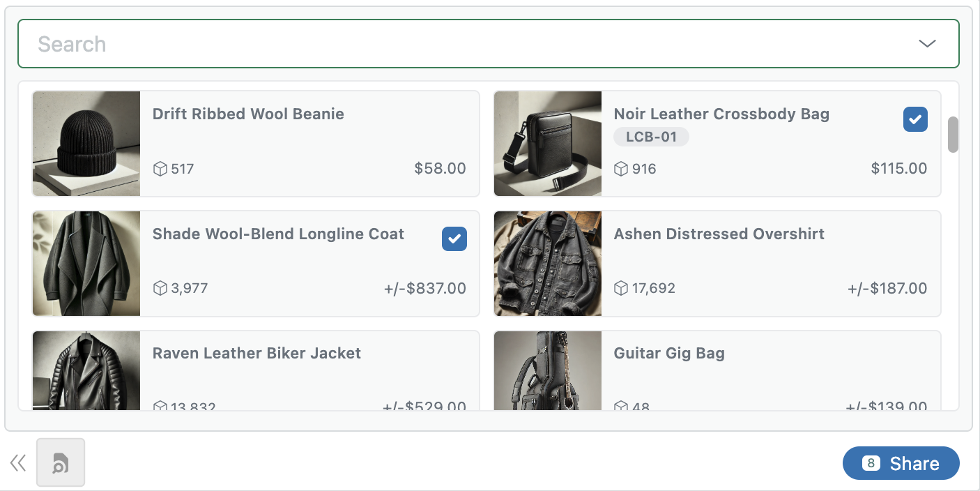This screenshot has width=980, height=491.
Task: Deselect the Shade Wool-Blend Longline Coat checkbox
Action: 454,239
